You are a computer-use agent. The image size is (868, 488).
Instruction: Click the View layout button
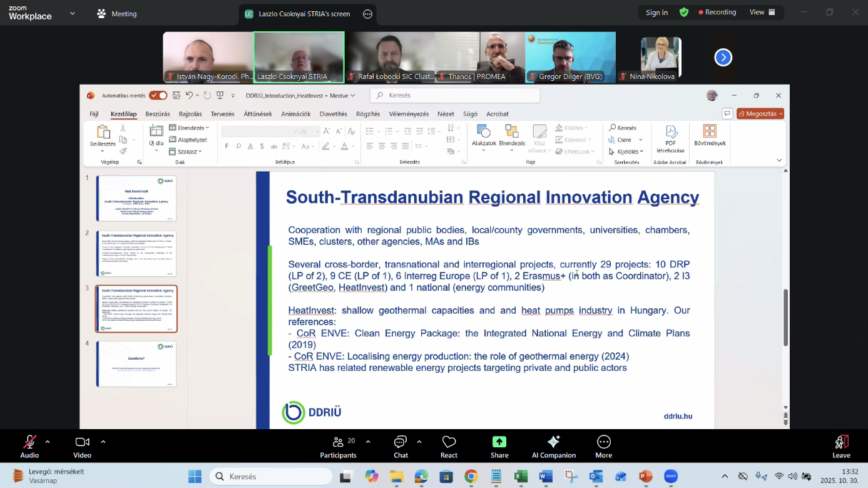(x=762, y=13)
